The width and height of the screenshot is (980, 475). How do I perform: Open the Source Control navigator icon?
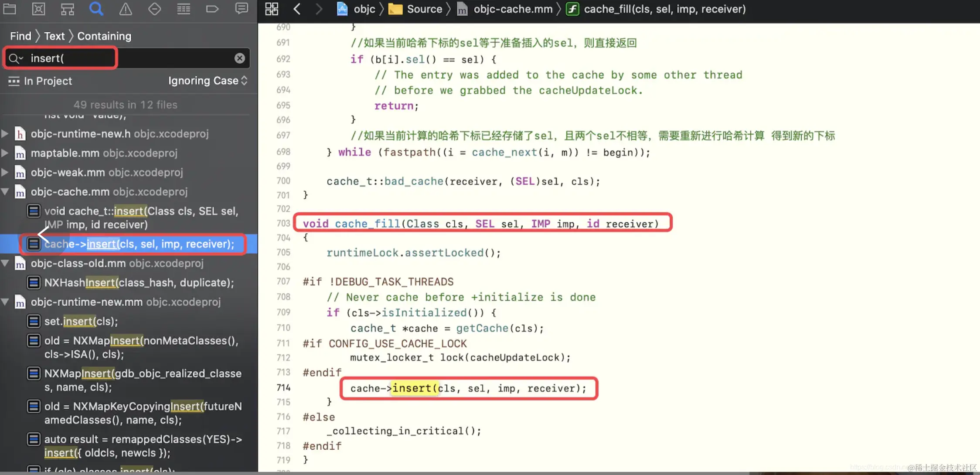pyautogui.click(x=39, y=9)
